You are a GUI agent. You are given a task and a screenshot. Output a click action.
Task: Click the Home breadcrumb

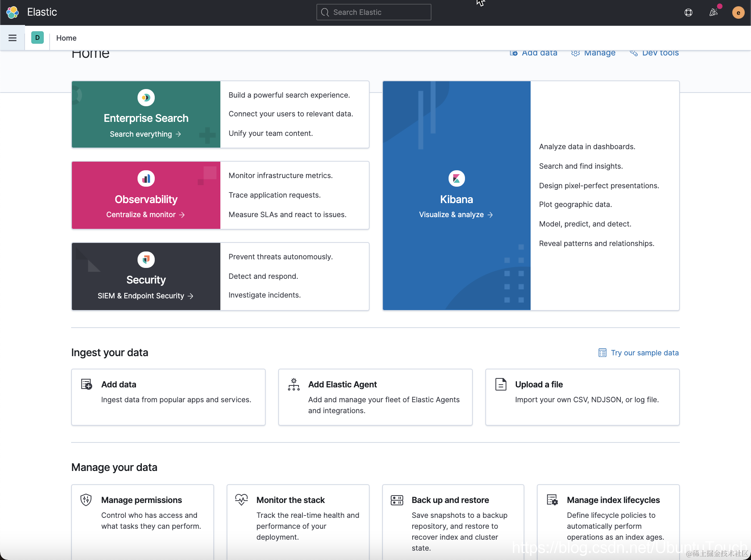coord(66,38)
